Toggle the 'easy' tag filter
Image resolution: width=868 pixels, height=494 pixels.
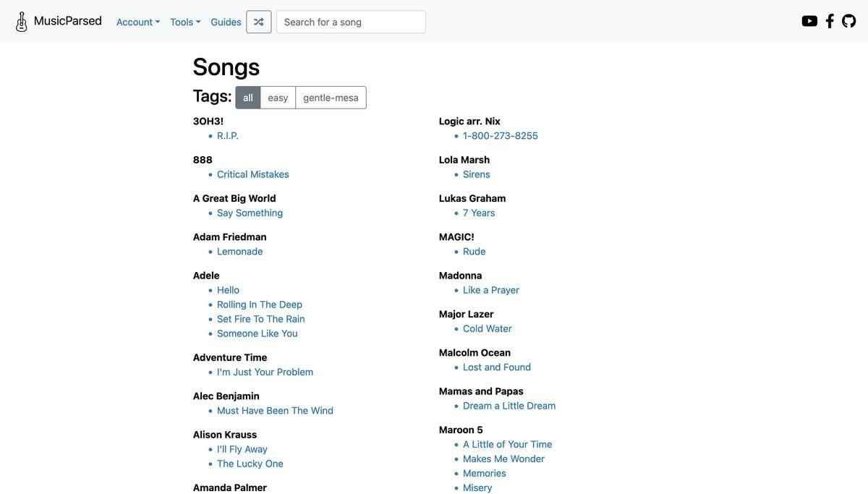(x=278, y=98)
